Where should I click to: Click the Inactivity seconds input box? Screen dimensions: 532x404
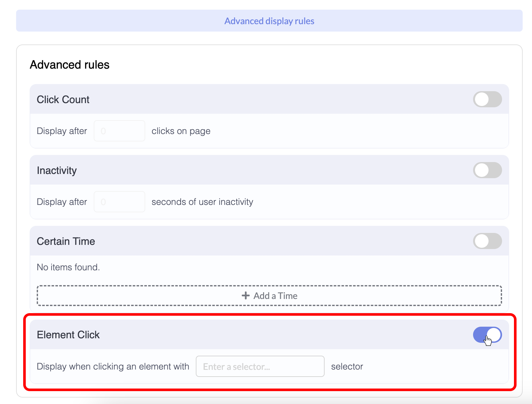[119, 202]
